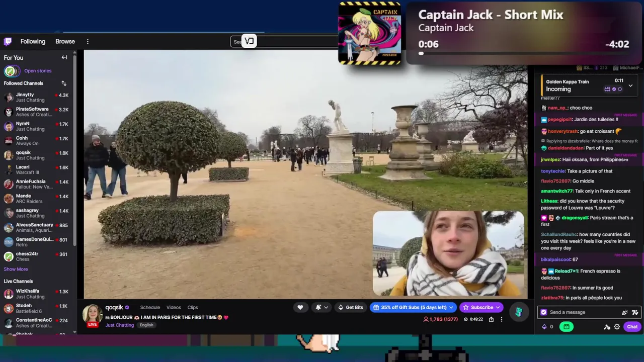This screenshot has height=362, width=644.
Task: Open the qoqsik channel name link
Action: (114, 307)
